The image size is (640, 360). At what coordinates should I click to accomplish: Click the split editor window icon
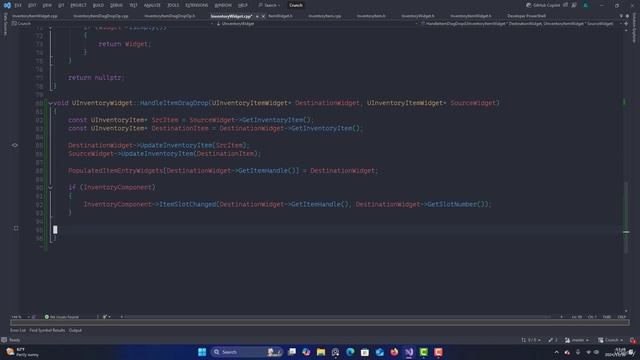point(626,24)
